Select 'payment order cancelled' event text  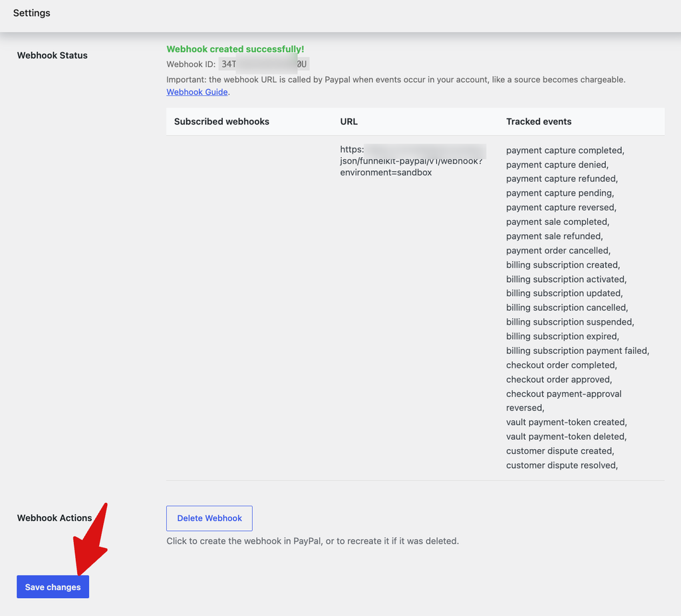click(x=558, y=250)
